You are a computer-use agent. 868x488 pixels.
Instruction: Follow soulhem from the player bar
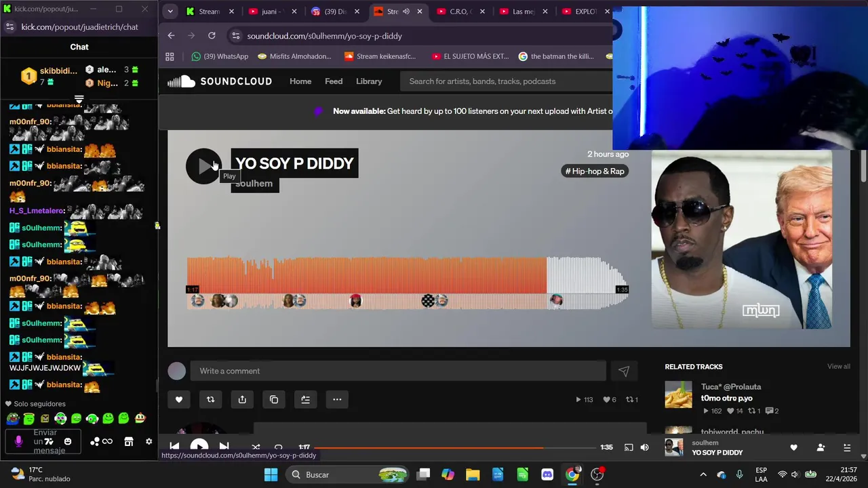[821, 447]
